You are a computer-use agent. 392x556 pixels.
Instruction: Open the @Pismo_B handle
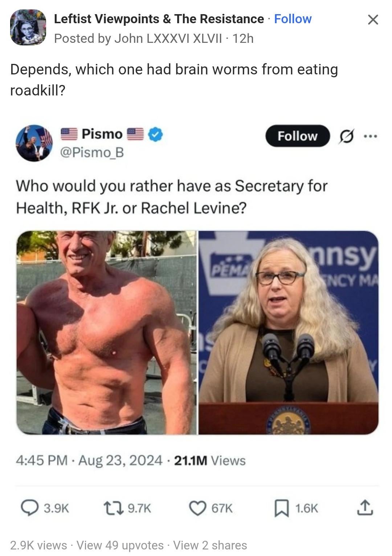pyautogui.click(x=92, y=152)
